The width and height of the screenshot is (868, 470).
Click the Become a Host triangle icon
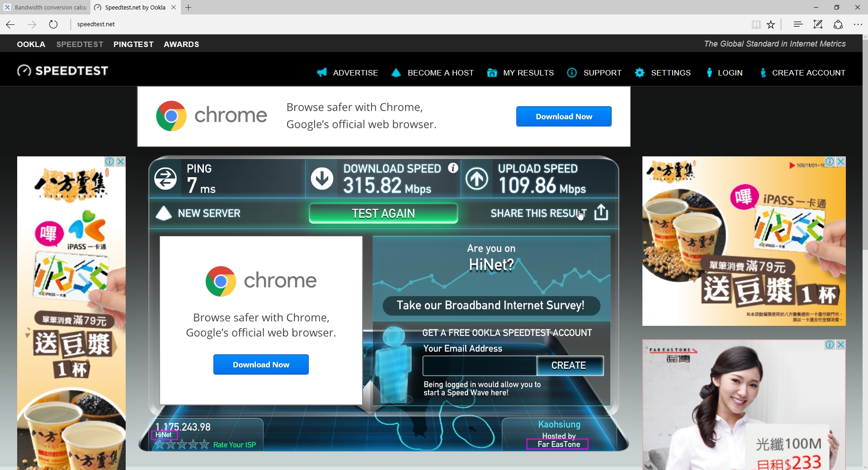396,72
